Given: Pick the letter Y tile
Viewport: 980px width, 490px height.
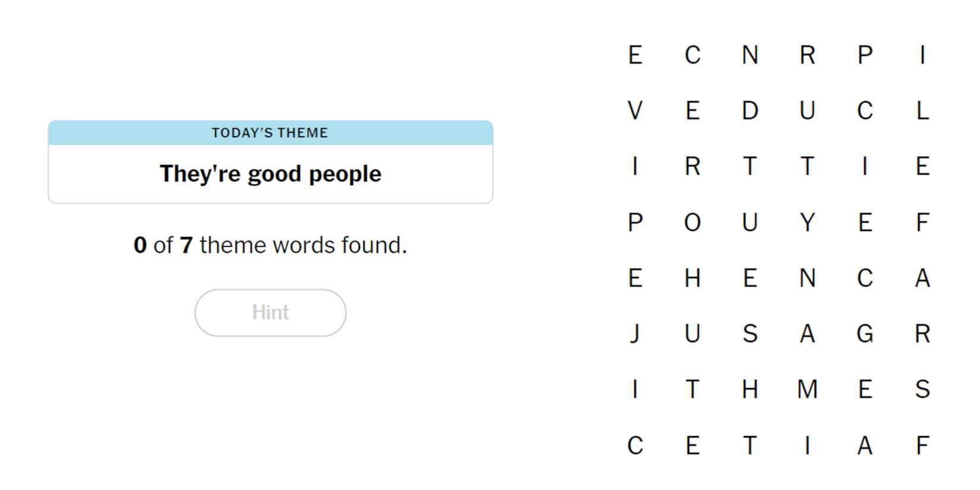Looking at the screenshot, I should pos(807,222).
